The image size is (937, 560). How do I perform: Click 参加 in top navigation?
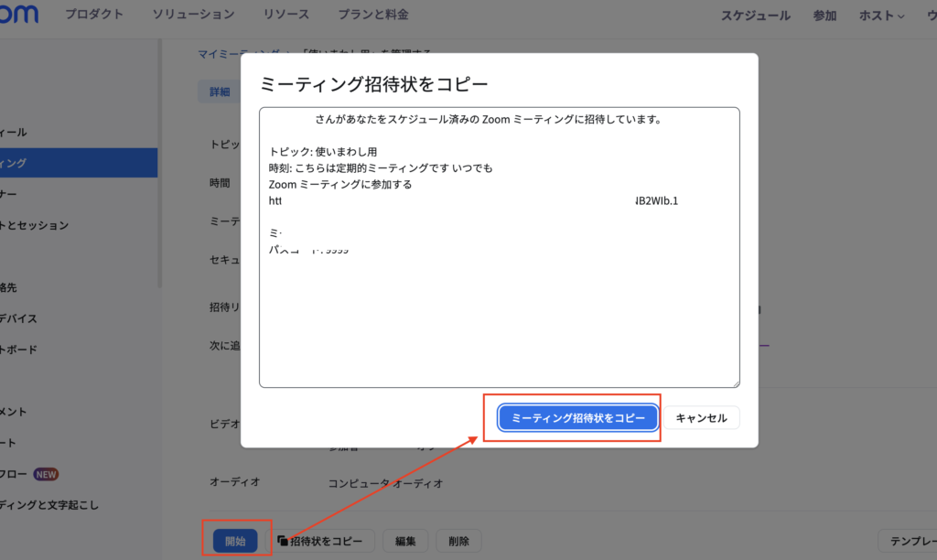[x=824, y=16]
